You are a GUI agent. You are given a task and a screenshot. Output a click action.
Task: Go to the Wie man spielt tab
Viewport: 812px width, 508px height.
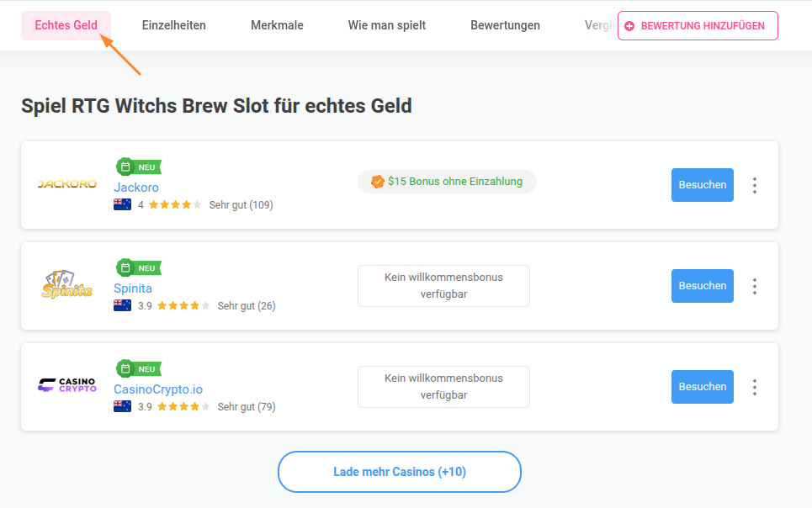coord(387,25)
